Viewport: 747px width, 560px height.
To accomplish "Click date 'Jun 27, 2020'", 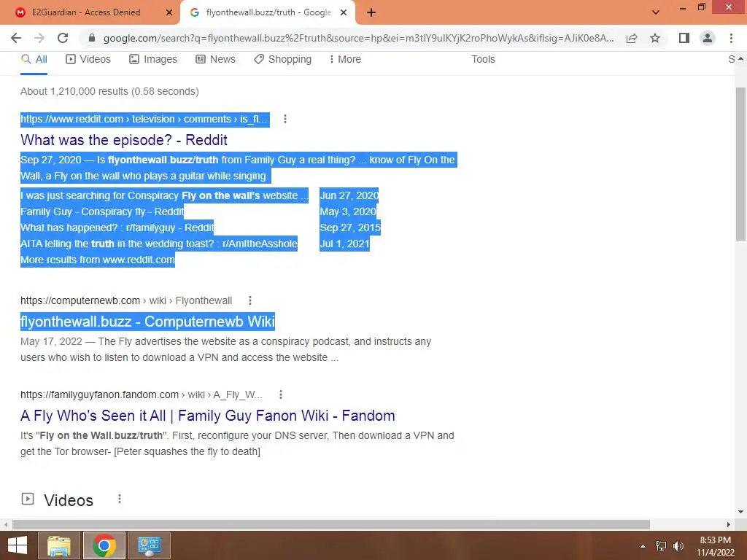I will coord(349,195).
